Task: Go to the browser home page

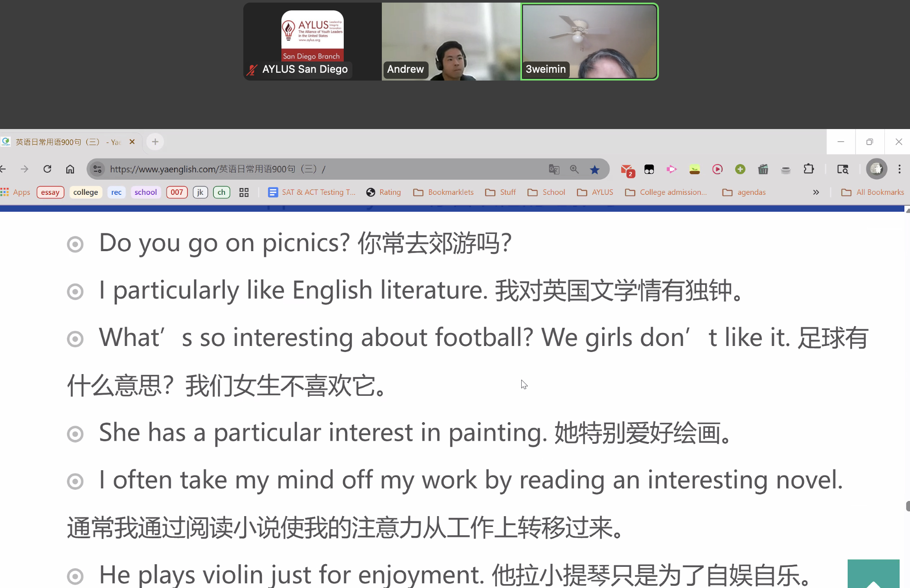Action: coord(70,169)
